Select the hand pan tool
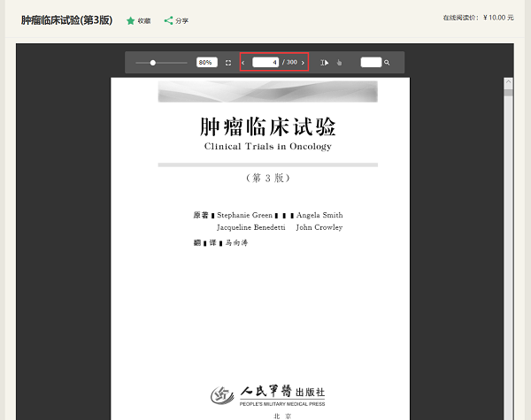The width and height of the screenshot is (531, 420). (338, 63)
